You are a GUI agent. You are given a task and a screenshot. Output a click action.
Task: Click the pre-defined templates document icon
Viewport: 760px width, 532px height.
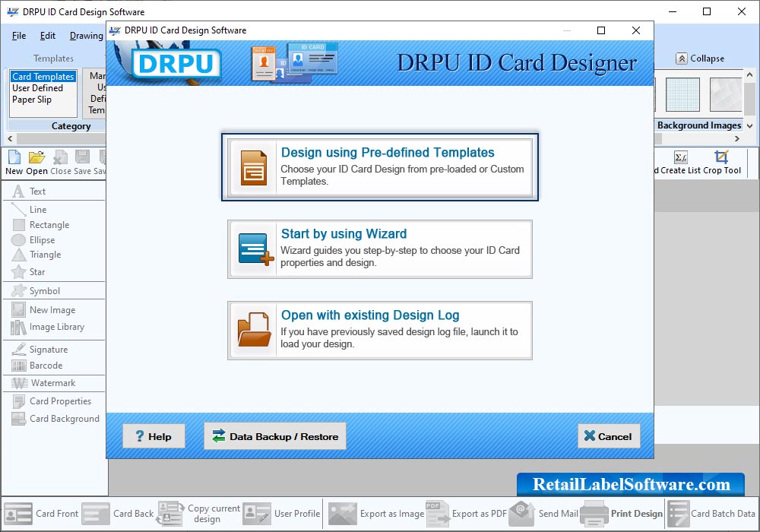(254, 168)
